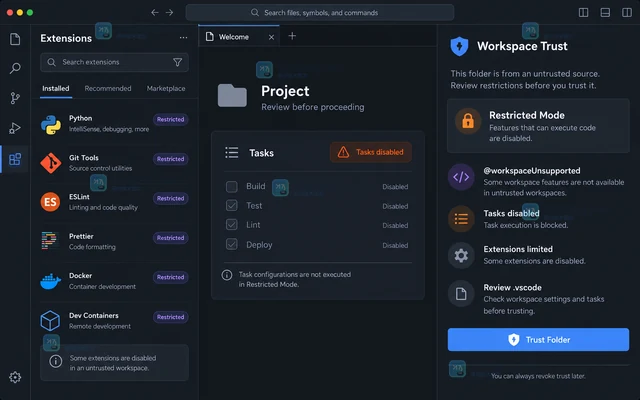The image size is (640, 400).
Task: Click the @workspaceUnsupported code brackets icon
Action: pos(461,177)
